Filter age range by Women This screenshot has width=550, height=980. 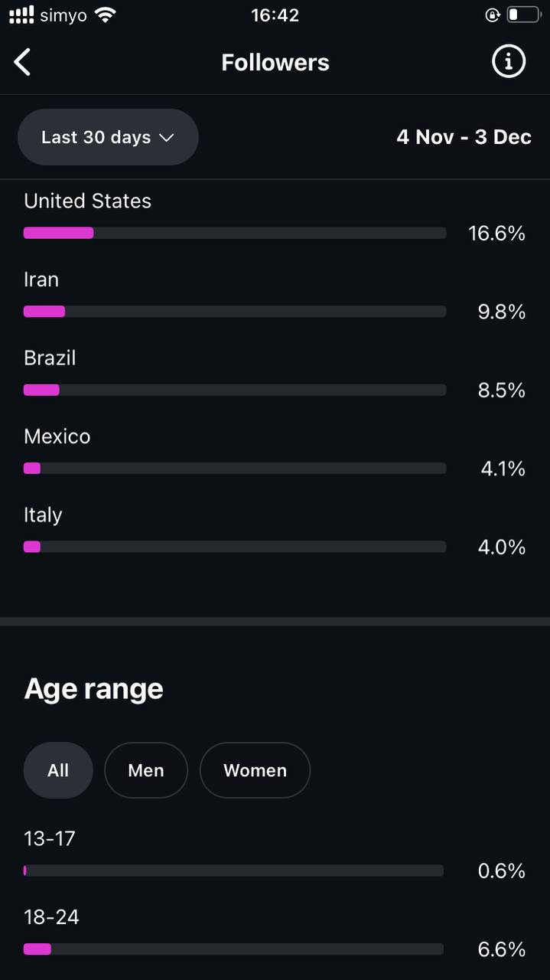click(255, 770)
